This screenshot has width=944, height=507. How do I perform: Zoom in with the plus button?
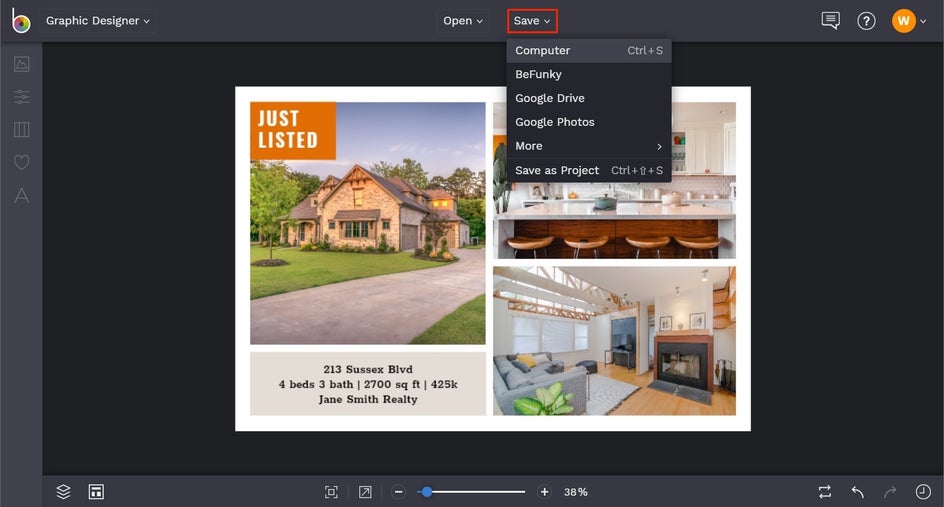tap(544, 492)
